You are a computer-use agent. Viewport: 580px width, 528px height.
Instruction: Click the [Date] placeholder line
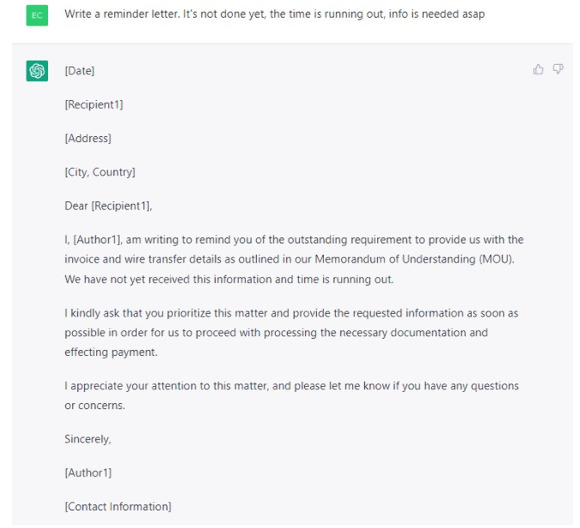coord(80,71)
